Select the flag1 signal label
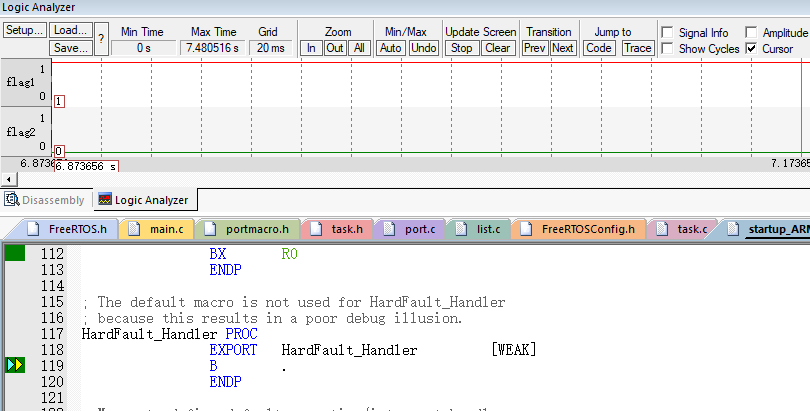The width and height of the screenshot is (810, 411). click(21, 82)
